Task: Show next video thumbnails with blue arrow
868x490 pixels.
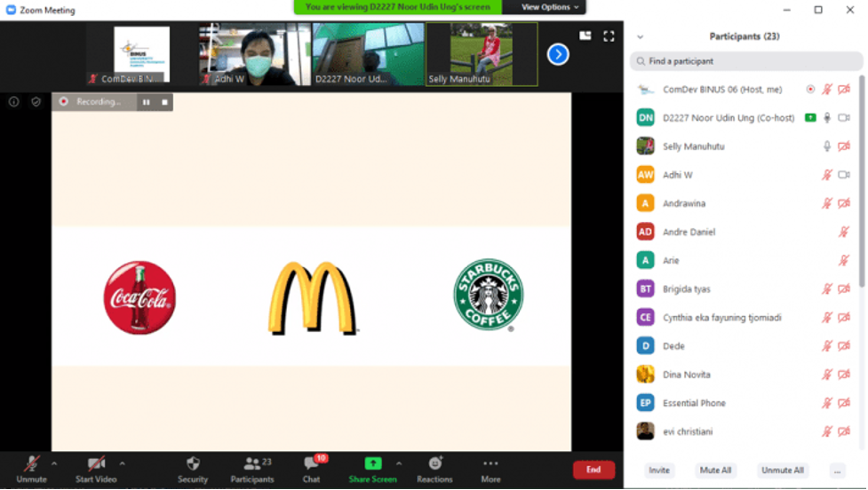Action: coord(558,54)
